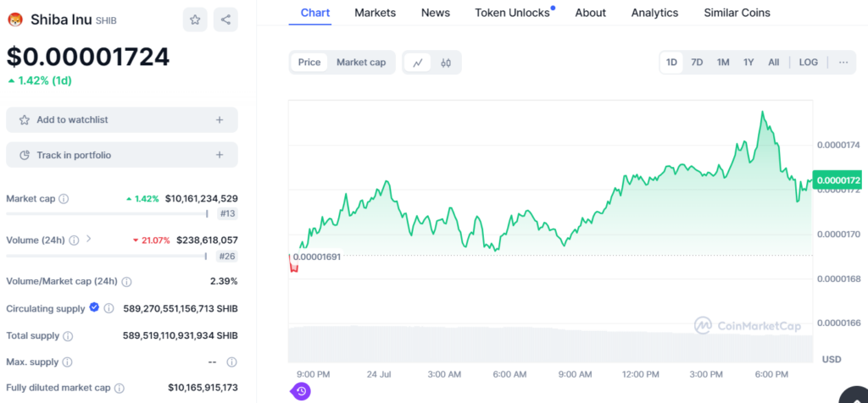Click the USD currency label on the chart

click(x=832, y=359)
